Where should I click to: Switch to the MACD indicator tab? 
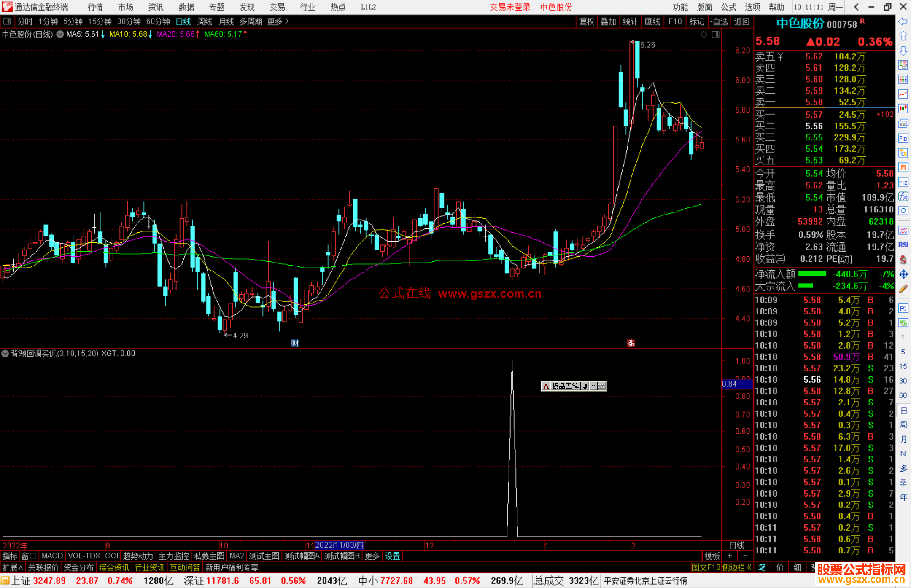52,556
